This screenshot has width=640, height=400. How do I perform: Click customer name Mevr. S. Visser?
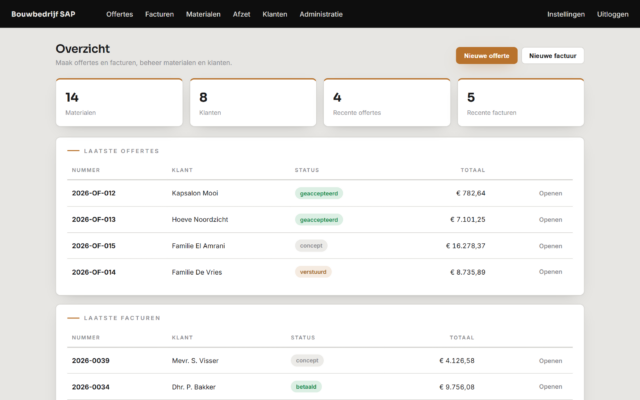[x=195, y=360]
